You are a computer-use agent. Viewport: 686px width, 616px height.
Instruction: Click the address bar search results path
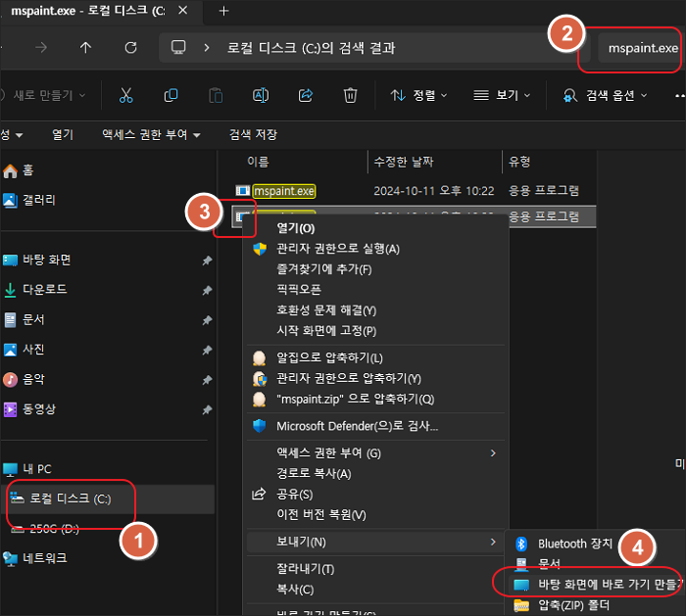pyautogui.click(x=311, y=48)
